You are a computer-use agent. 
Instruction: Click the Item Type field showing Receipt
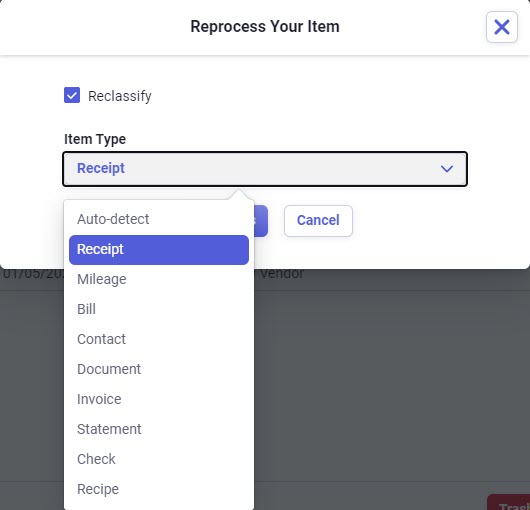click(265, 169)
